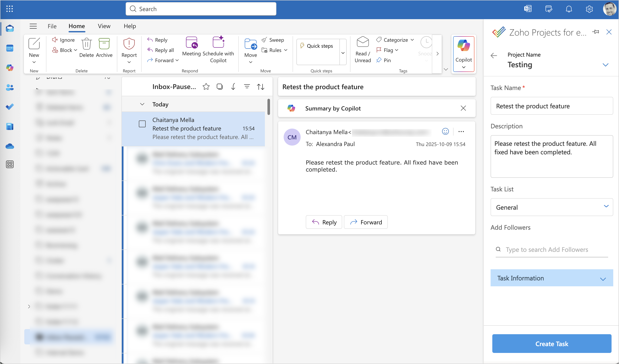Collapse the Today message group

[x=142, y=104]
